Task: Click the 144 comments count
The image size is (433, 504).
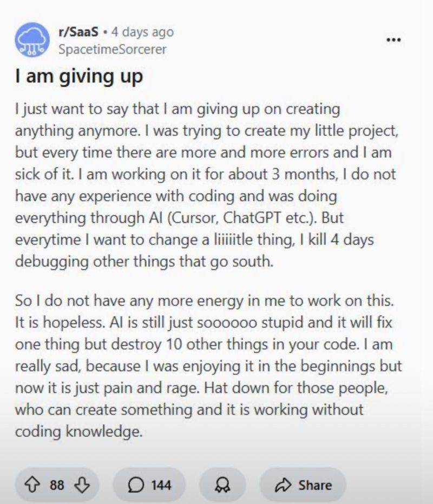Action: coord(161,485)
